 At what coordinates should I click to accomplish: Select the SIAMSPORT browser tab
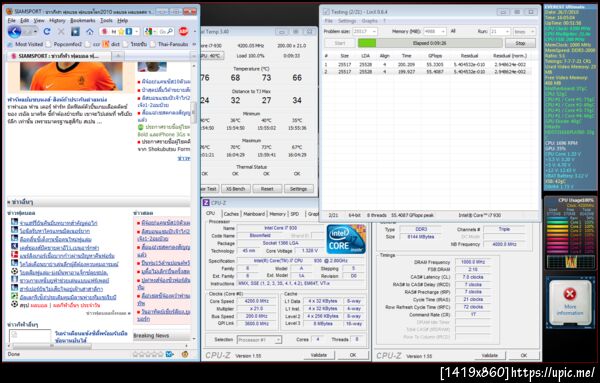pyautogui.click(x=59, y=56)
